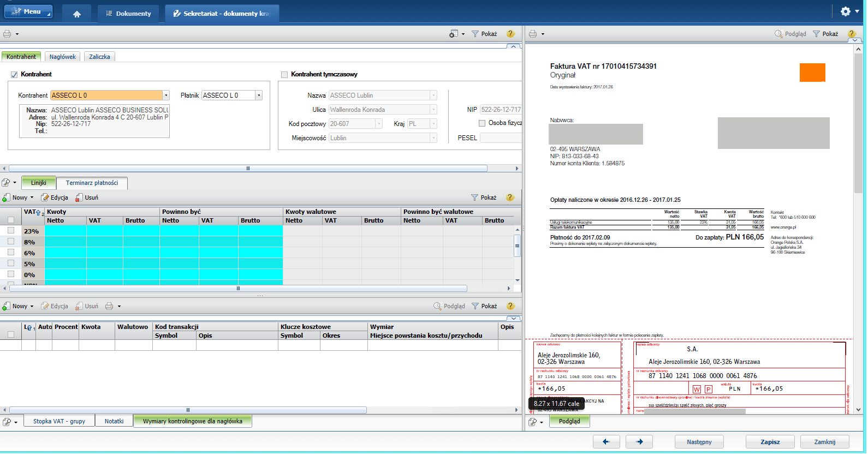Open the home screen icon
This screenshot has width=868, height=455.
[x=77, y=14]
